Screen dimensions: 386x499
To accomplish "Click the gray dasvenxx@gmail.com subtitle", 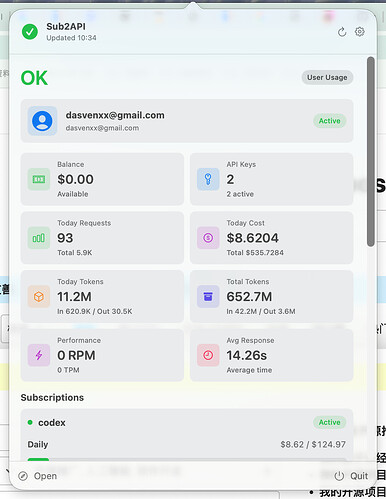I will click(102, 128).
